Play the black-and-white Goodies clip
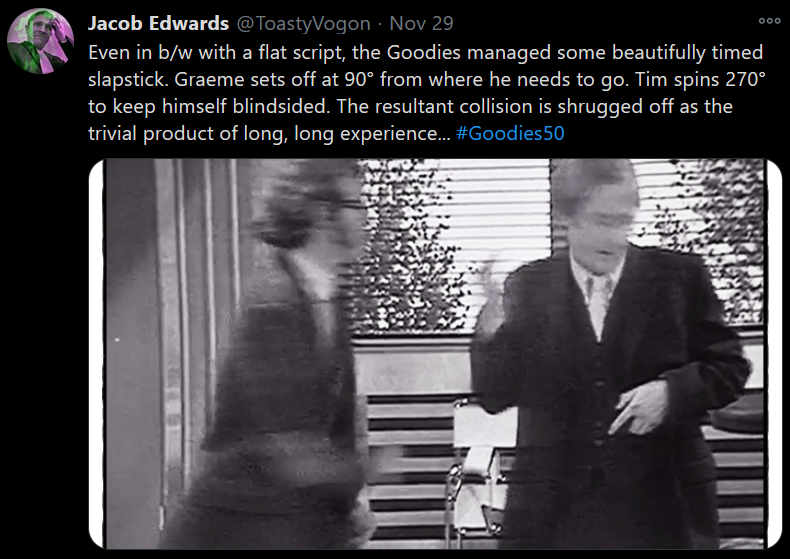The height and width of the screenshot is (559, 790). coord(435,354)
